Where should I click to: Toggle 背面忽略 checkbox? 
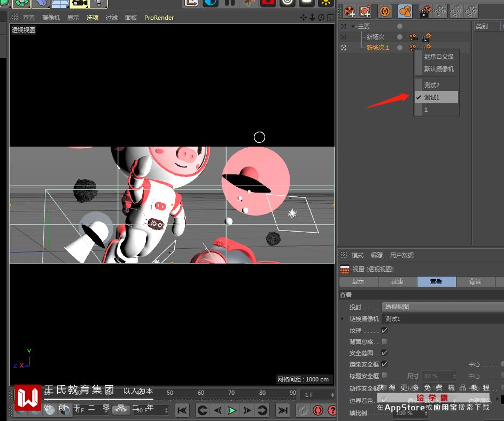(384, 341)
